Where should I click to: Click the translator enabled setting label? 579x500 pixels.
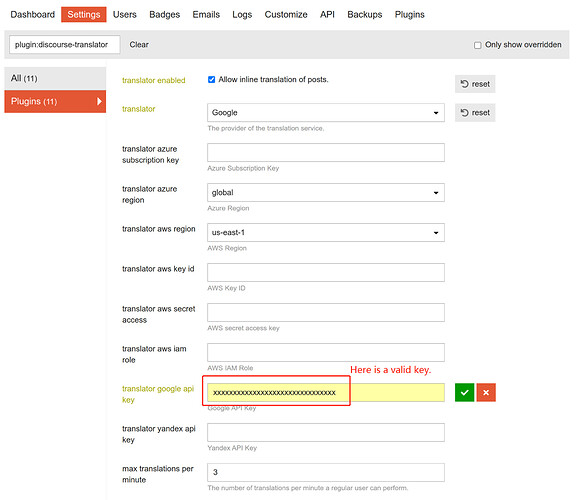[154, 81]
